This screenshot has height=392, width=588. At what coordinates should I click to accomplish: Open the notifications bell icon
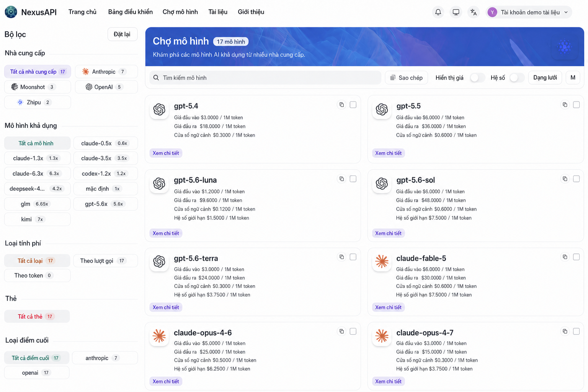[x=438, y=12]
